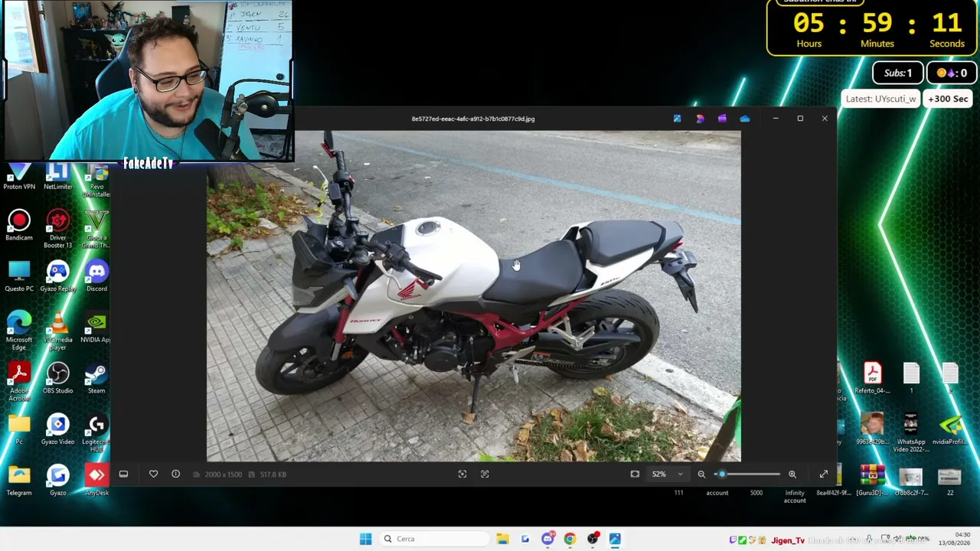Open OneDrive from the Photos title bar
Image resolution: width=980 pixels, height=551 pixels.
pos(745,119)
